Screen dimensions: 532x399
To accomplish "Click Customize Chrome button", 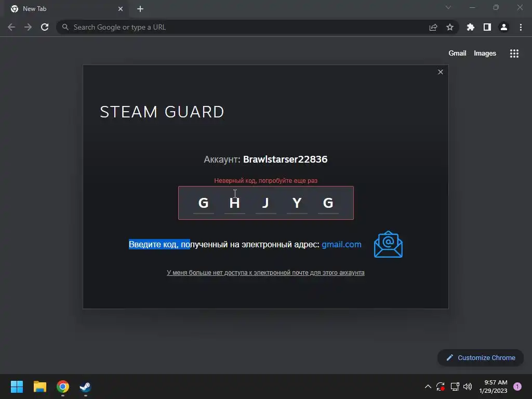I will pyautogui.click(x=481, y=357).
